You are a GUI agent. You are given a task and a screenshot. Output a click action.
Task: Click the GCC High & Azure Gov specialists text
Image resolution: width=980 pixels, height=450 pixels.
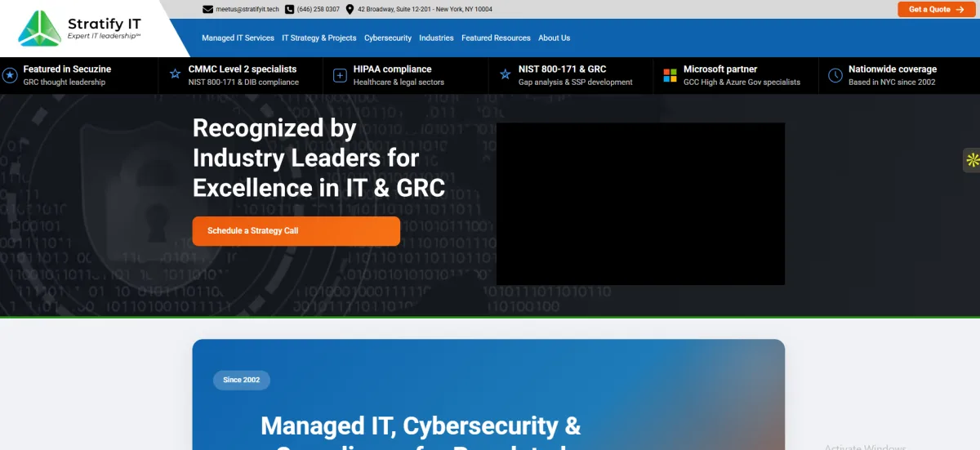tap(742, 82)
